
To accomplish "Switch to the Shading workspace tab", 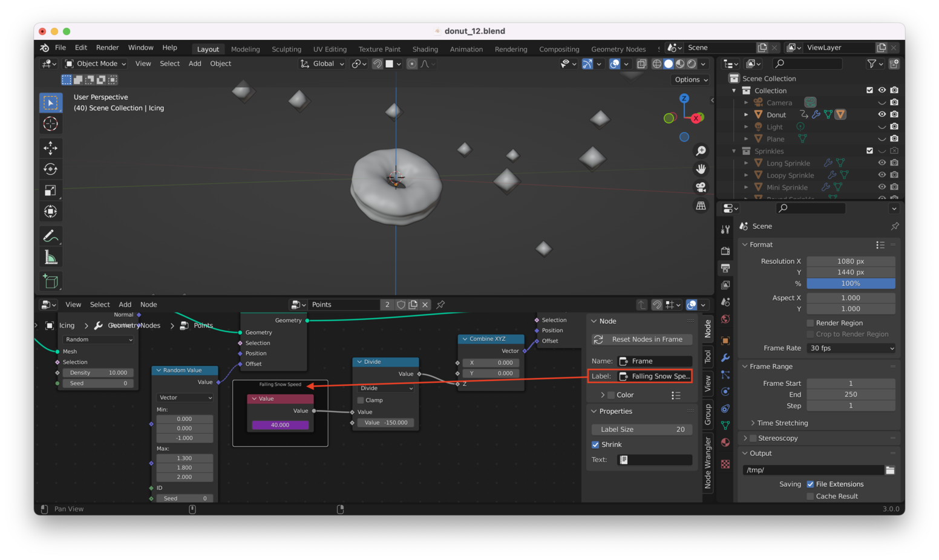I will [425, 49].
